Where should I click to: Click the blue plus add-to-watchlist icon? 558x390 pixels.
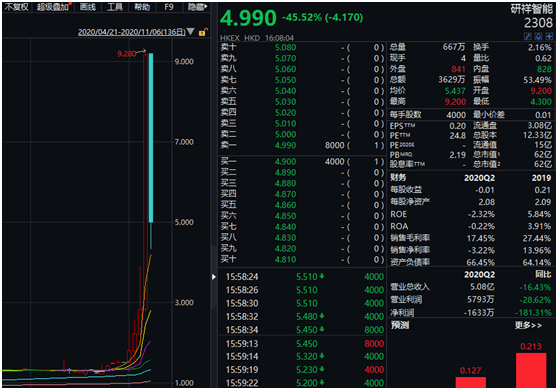[x=549, y=36]
